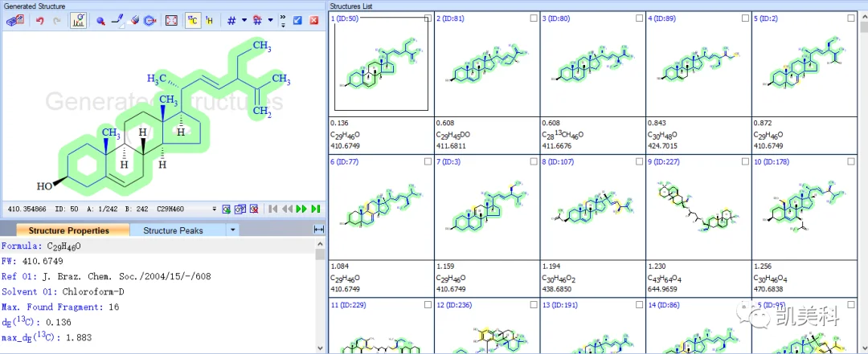Click the first toolbar icon with database drive
The height and width of the screenshot is (354, 868).
coord(15,20)
